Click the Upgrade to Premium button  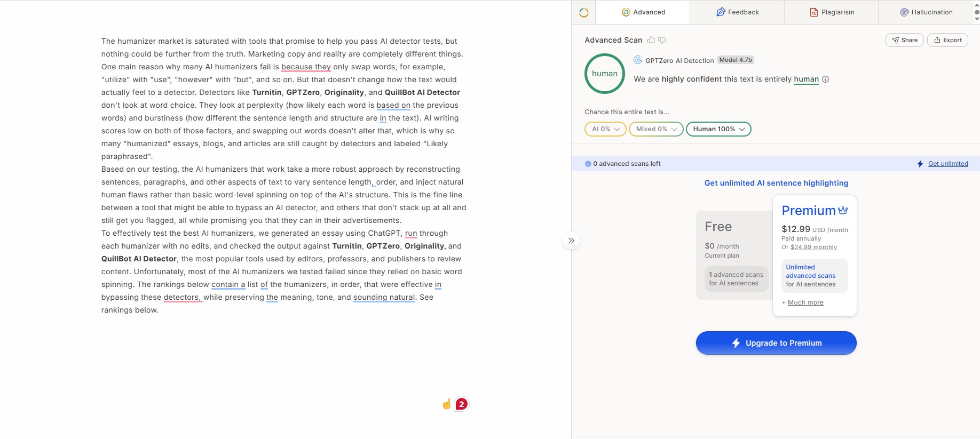click(x=776, y=343)
